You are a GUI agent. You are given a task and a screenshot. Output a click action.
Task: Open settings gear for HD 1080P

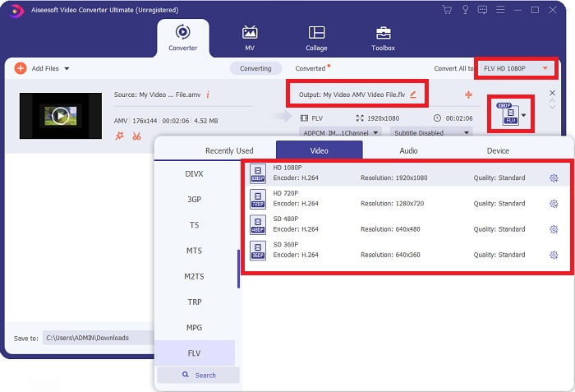click(554, 178)
